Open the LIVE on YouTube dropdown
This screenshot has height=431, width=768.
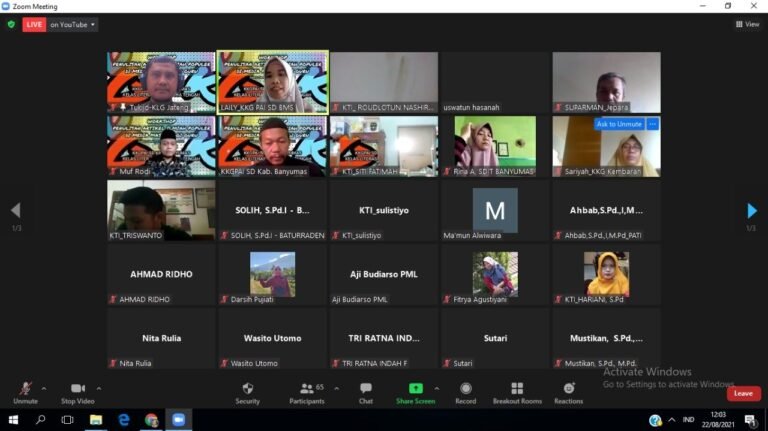[72, 24]
